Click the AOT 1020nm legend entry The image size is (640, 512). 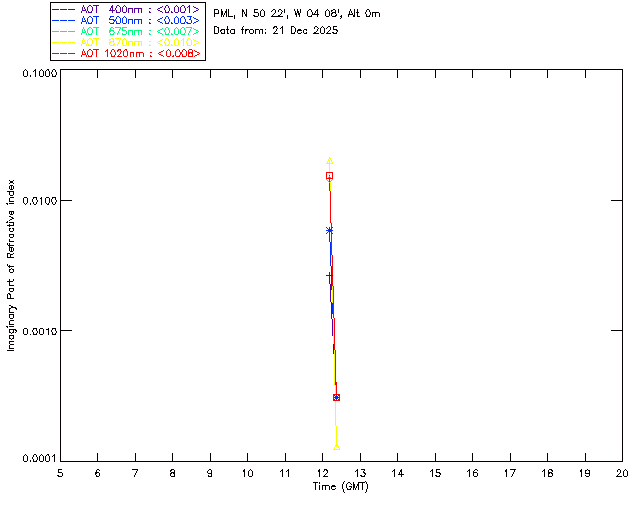(x=127, y=53)
